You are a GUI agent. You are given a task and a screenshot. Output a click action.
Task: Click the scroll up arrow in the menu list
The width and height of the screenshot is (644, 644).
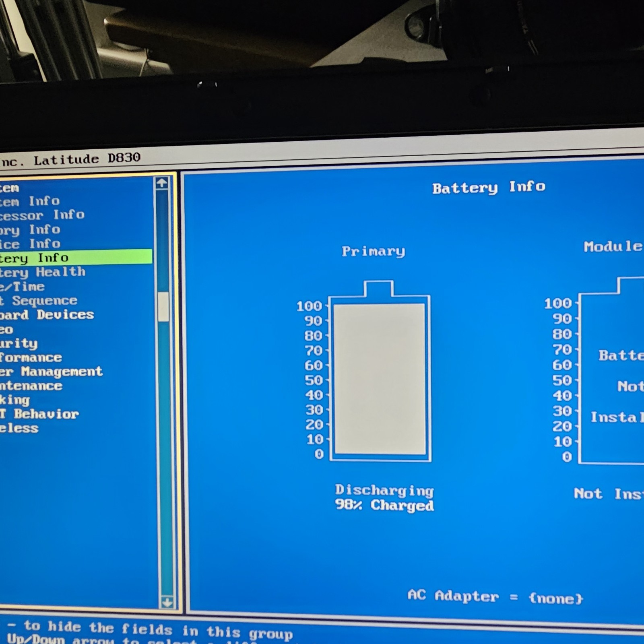[x=162, y=183]
